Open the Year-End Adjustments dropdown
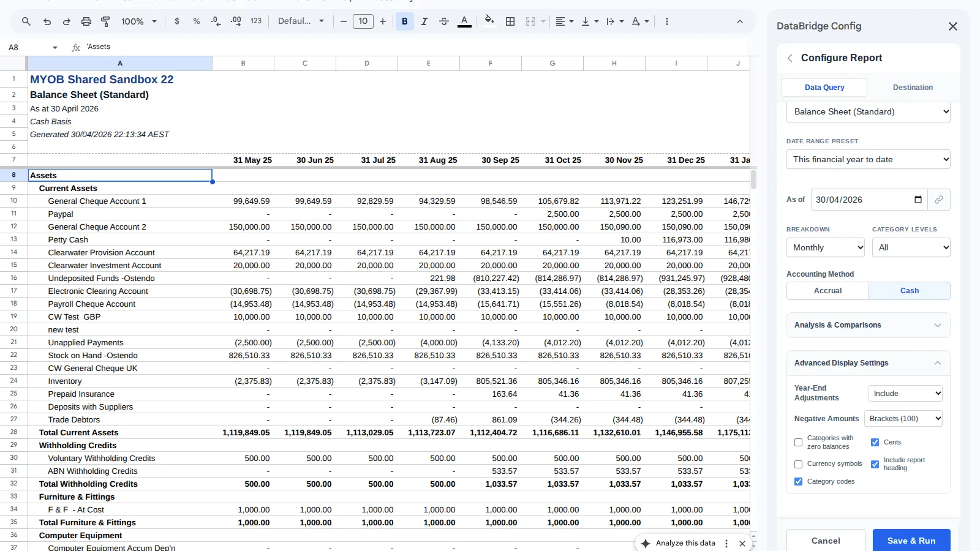Screen dimensions: 980x551 (x=905, y=394)
